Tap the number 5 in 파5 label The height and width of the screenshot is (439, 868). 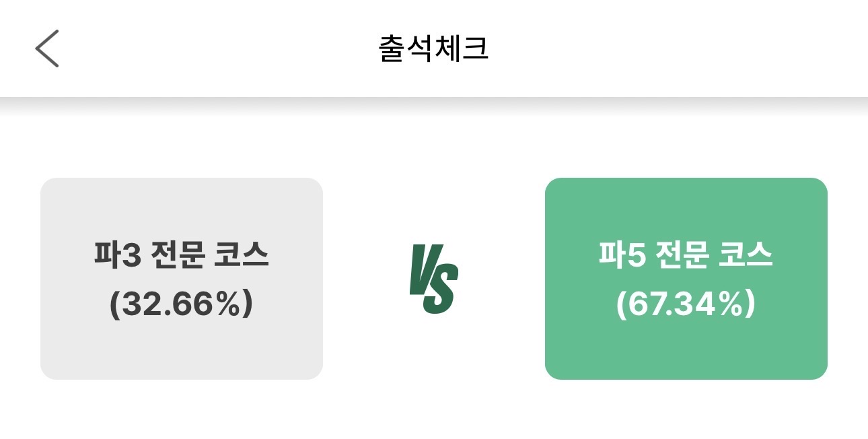pyautogui.click(x=637, y=257)
